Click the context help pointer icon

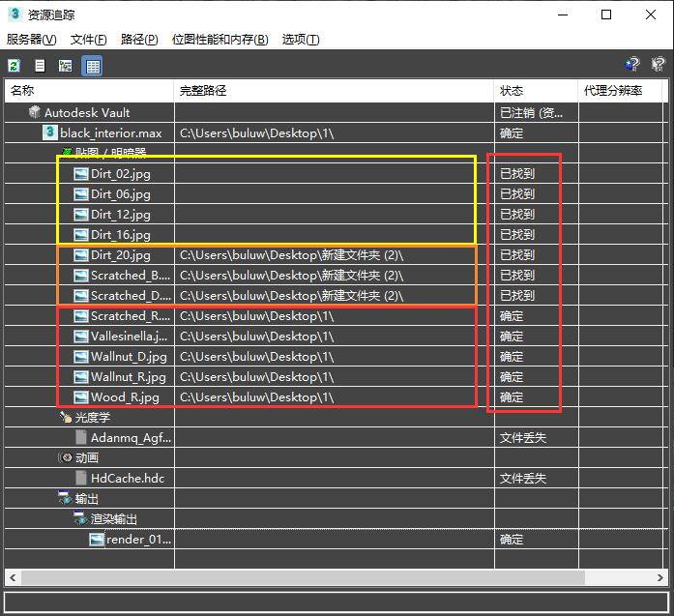(x=658, y=65)
